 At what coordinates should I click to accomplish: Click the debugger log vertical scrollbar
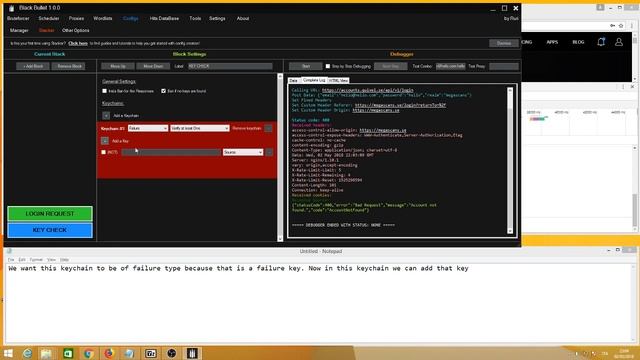510,160
